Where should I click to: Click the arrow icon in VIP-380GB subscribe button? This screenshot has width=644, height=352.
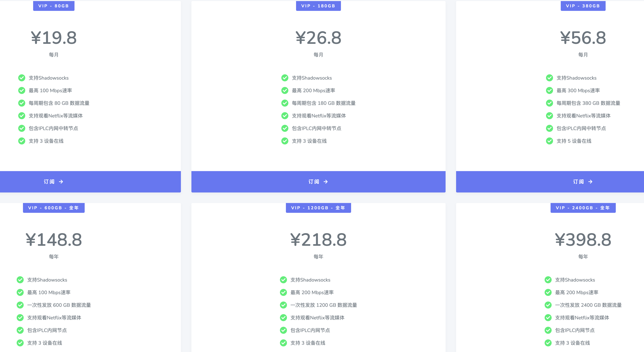pyautogui.click(x=590, y=182)
